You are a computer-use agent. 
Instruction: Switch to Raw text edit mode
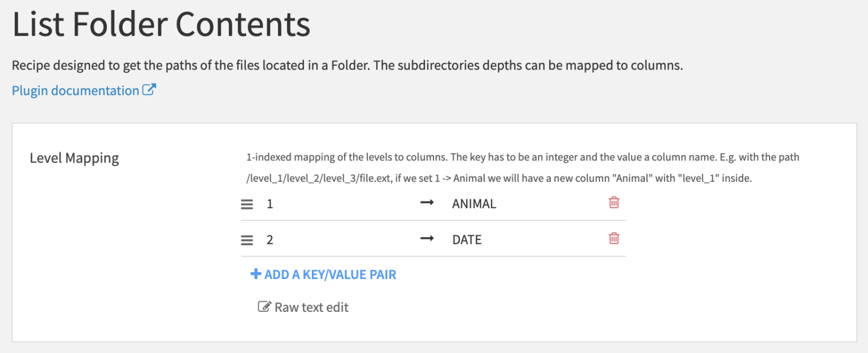coord(311,307)
